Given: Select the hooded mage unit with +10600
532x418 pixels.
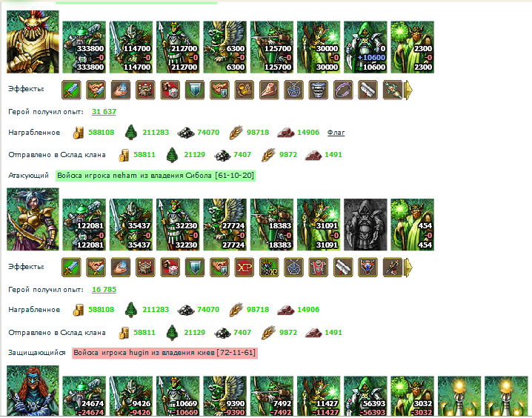Looking at the screenshot, I should point(365,47).
